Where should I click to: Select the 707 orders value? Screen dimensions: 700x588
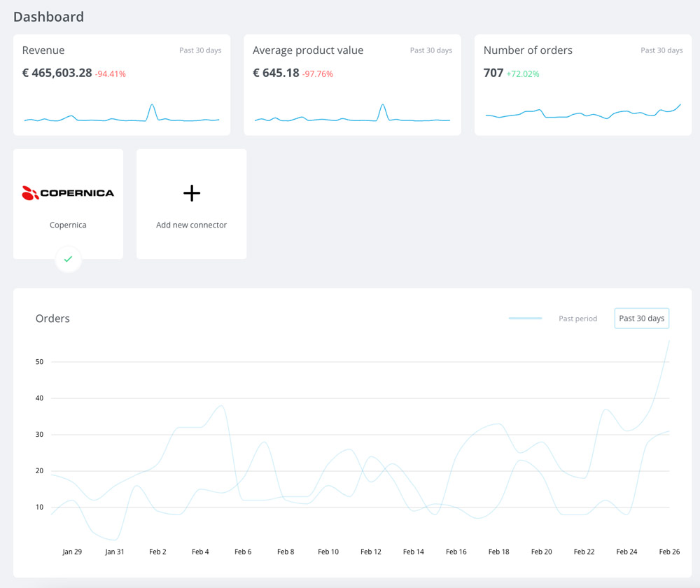pyautogui.click(x=493, y=73)
